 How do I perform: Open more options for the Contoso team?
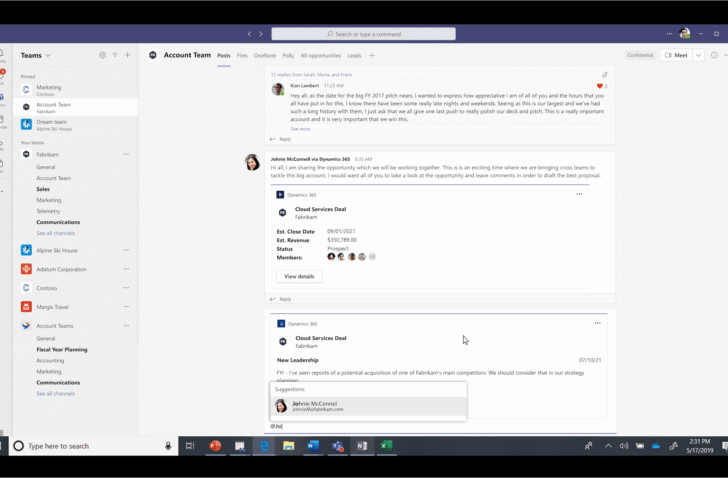coord(126,288)
